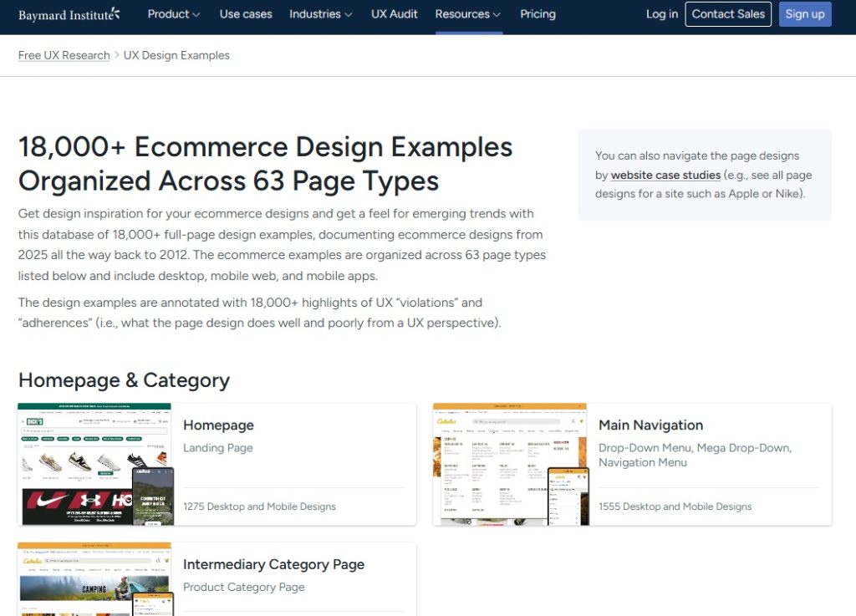Click the Main Navigation card title

tap(650, 425)
